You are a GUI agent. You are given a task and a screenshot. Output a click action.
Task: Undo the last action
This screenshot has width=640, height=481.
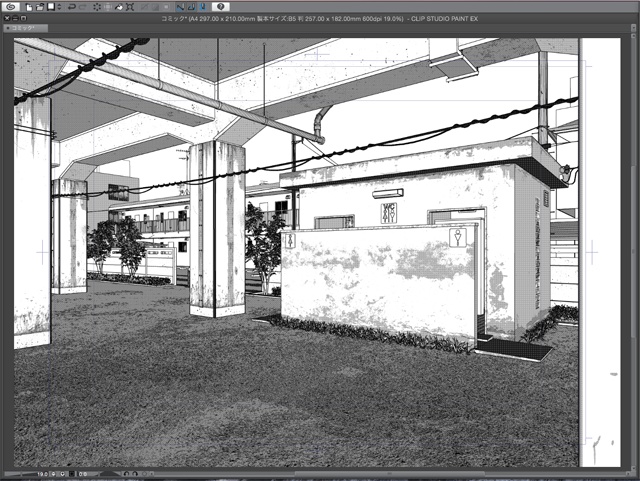72,7
